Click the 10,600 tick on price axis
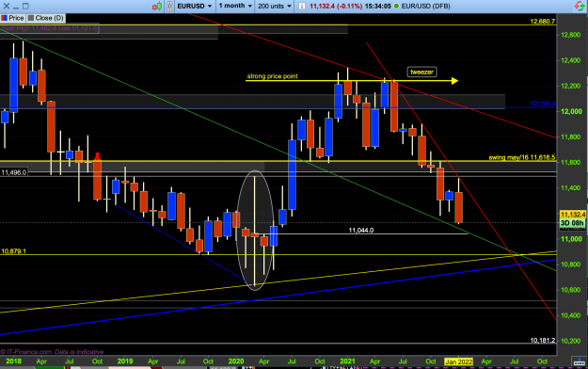Image resolution: width=588 pixels, height=369 pixels. click(x=571, y=290)
